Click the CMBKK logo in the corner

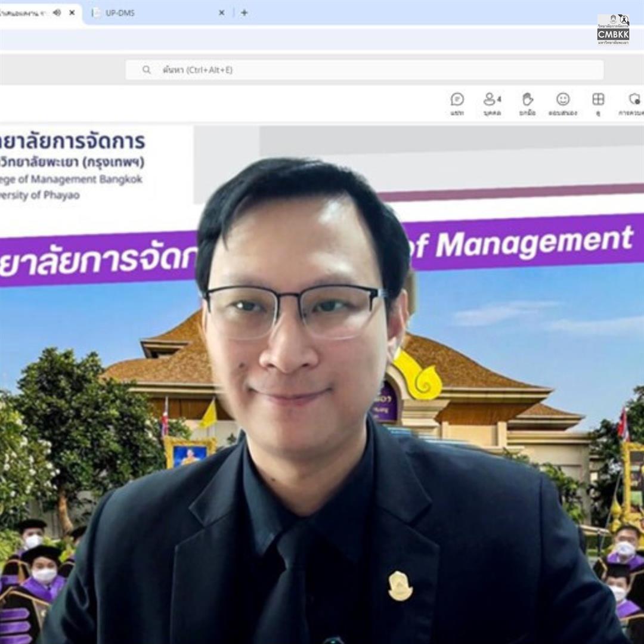(x=613, y=30)
